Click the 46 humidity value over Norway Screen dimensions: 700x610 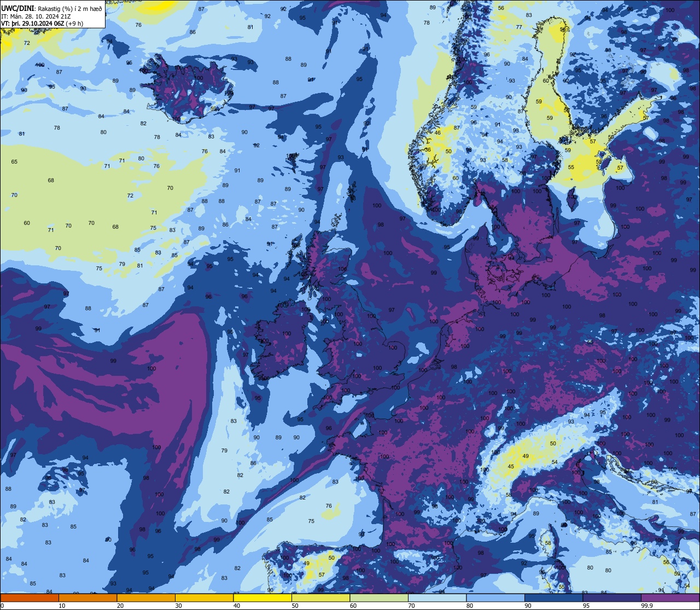pyautogui.click(x=437, y=133)
